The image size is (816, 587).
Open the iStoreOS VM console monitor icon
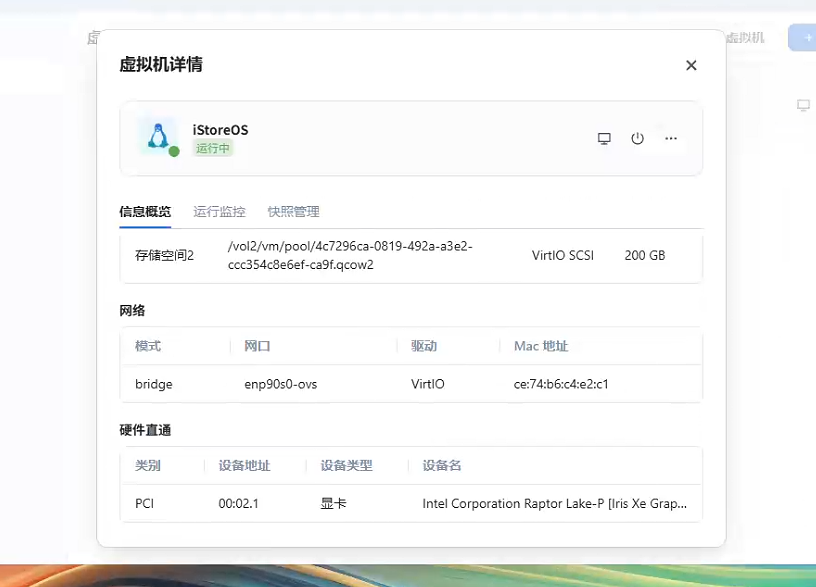[604, 139]
